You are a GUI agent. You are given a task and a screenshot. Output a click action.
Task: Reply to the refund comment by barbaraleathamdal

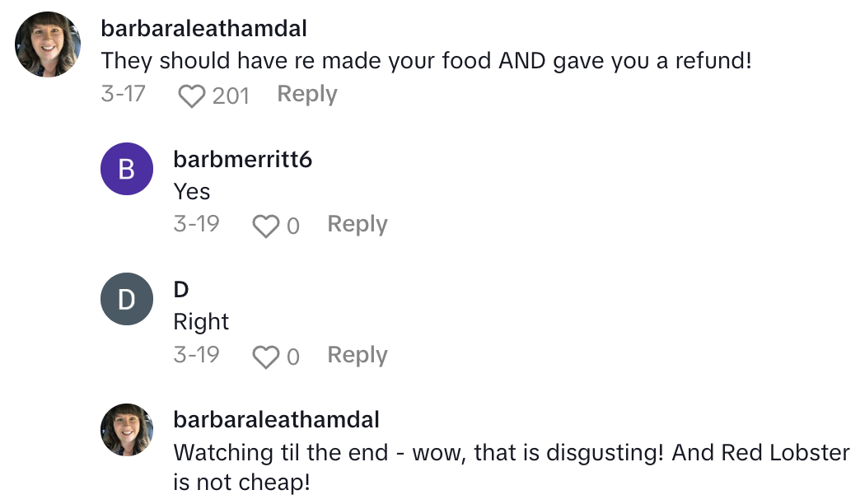[307, 95]
